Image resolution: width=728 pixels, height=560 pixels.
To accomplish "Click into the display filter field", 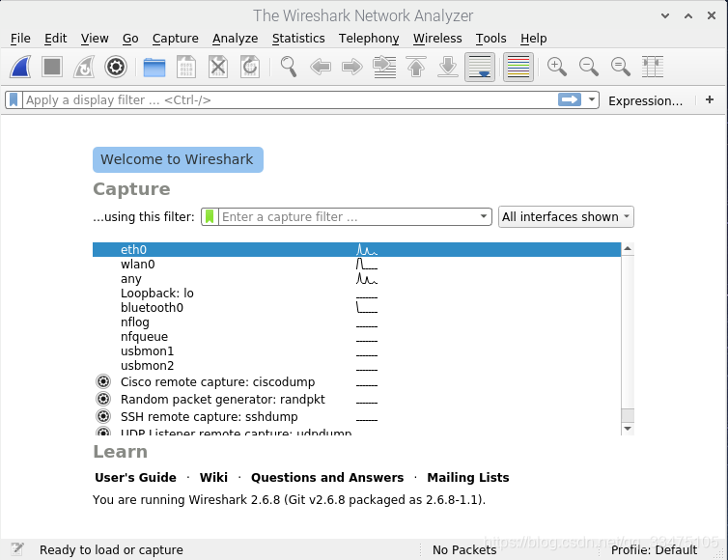I will click(291, 99).
